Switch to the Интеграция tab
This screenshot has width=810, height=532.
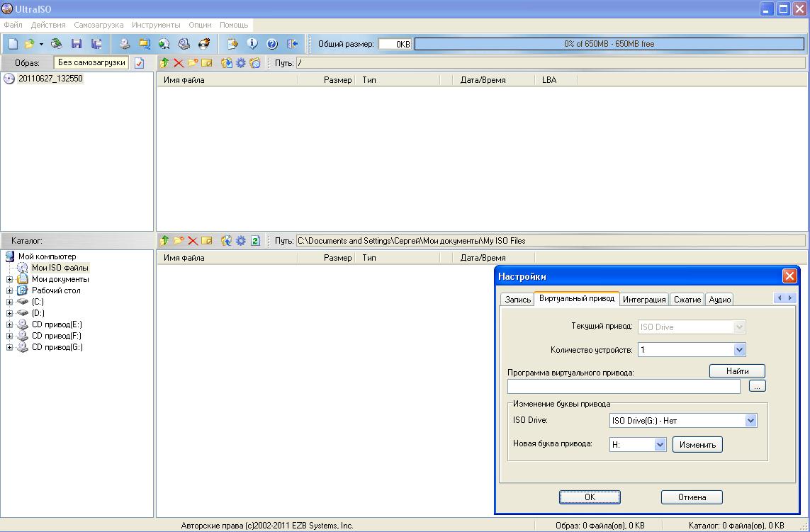click(x=644, y=300)
